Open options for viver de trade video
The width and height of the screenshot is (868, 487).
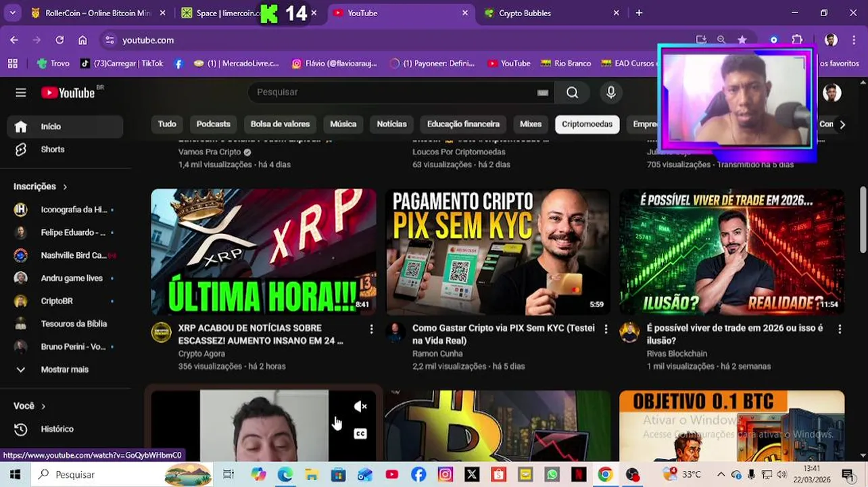click(840, 329)
